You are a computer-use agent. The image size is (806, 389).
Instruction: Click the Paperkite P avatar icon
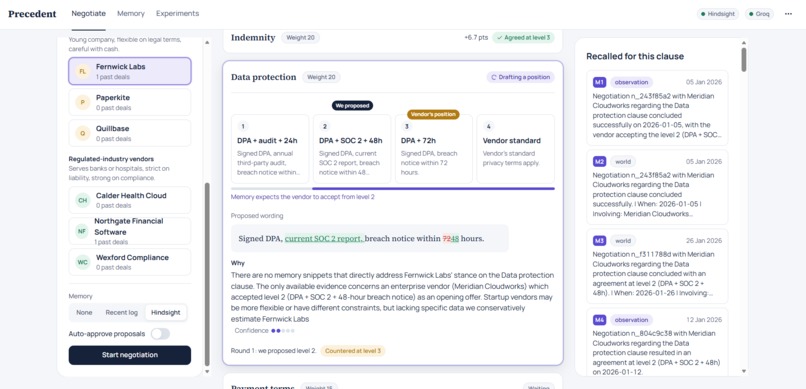(x=82, y=102)
